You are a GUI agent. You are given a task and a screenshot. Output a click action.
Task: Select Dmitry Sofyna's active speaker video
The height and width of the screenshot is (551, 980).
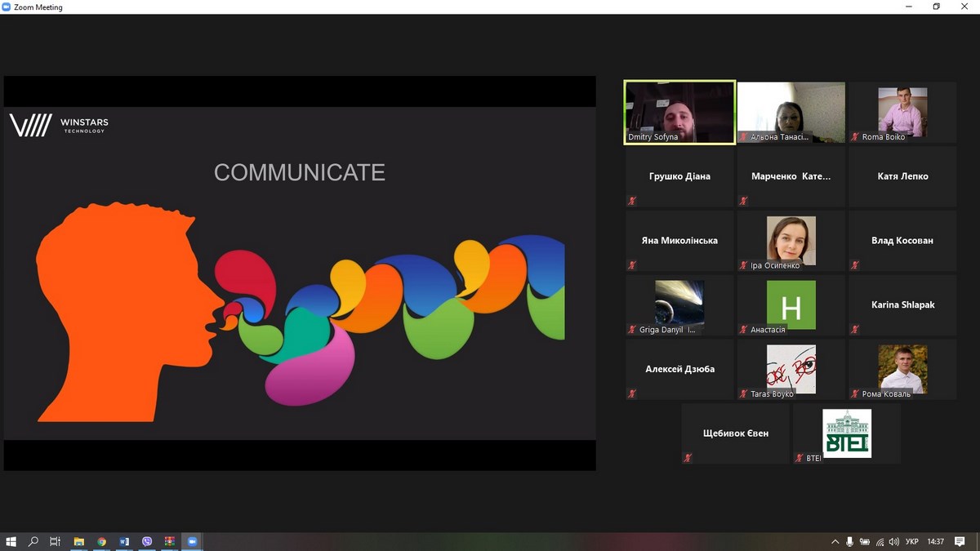(x=679, y=112)
